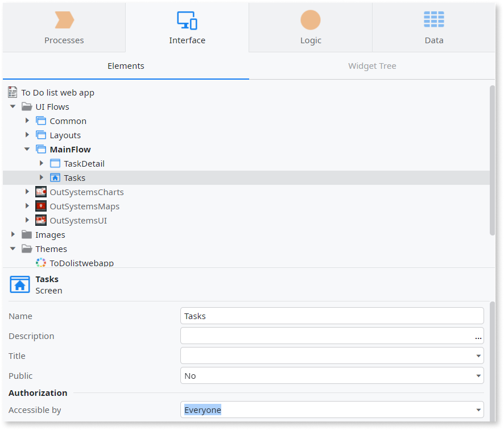
Task: Click the To Do list web app module icon
Action: (x=13, y=92)
